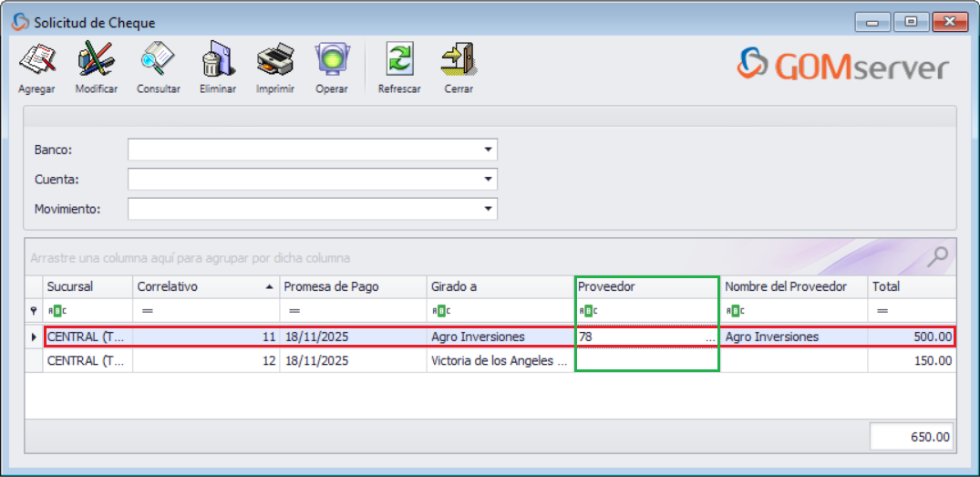980x477 pixels.
Task: Sort by the Promesa de Pago column header
Action: coord(353,287)
